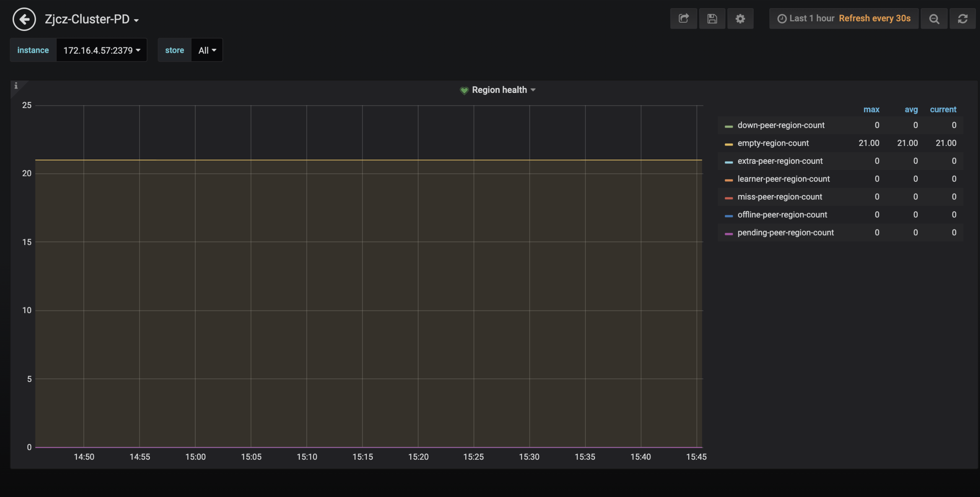Open the share dashboard icon

coord(684,19)
